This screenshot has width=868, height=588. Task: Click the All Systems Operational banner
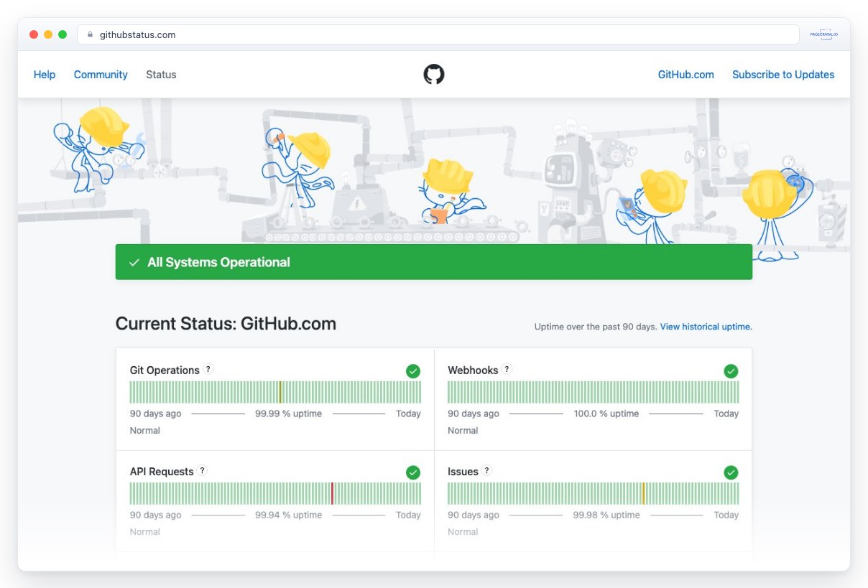[x=434, y=262]
